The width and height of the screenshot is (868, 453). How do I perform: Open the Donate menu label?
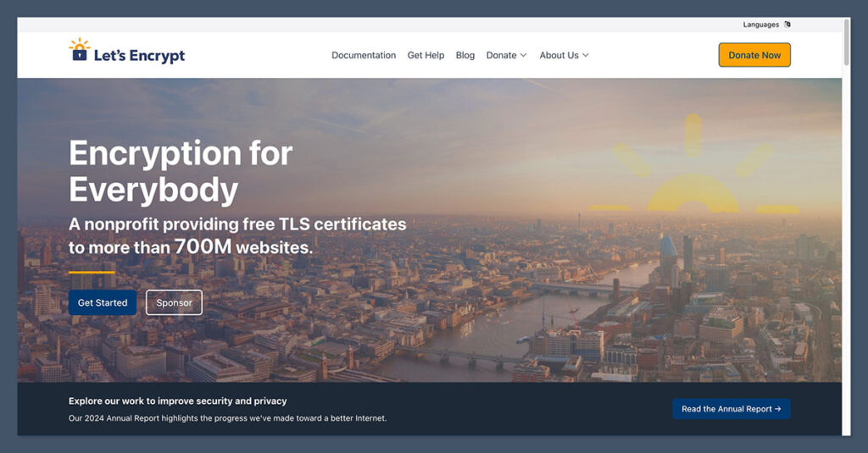[x=501, y=55]
